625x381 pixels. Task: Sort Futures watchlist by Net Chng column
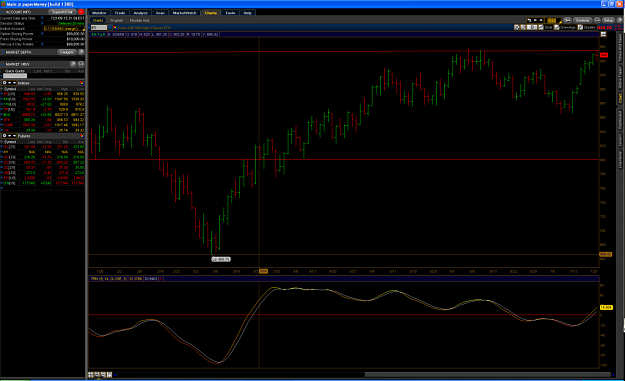click(45, 142)
